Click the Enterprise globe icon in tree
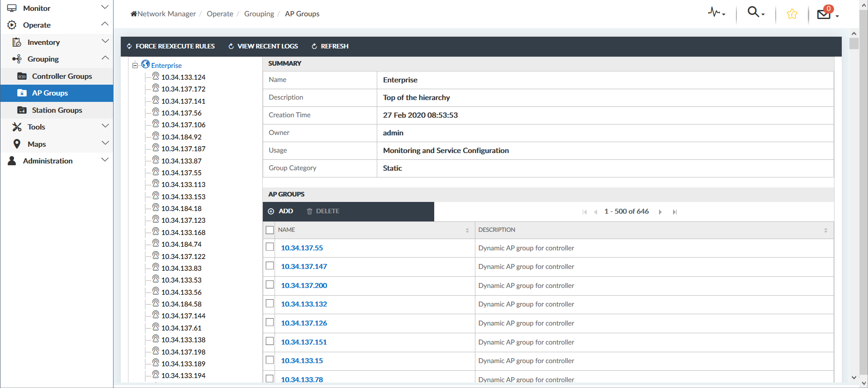 (145, 64)
